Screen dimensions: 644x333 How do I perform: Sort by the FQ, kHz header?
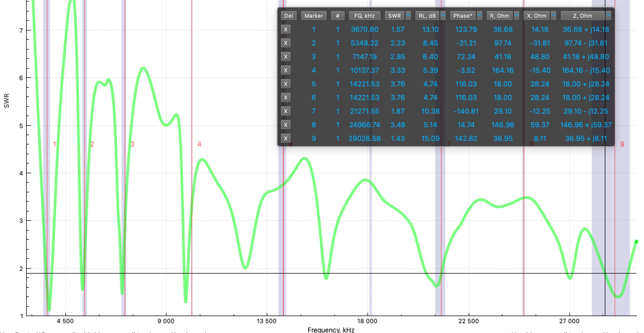365,16
